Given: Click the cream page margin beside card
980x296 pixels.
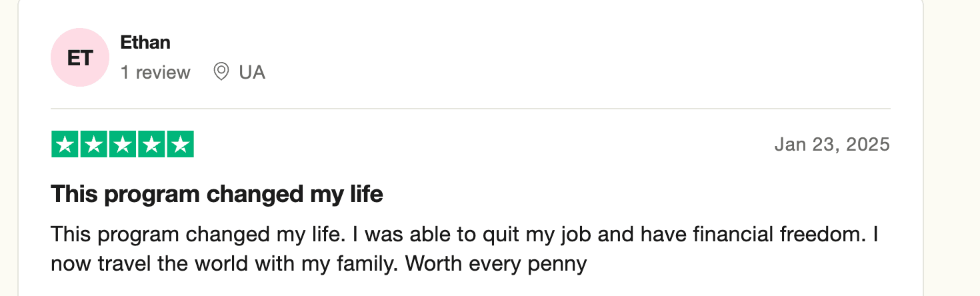Looking at the screenshot, I should pos(953,147).
